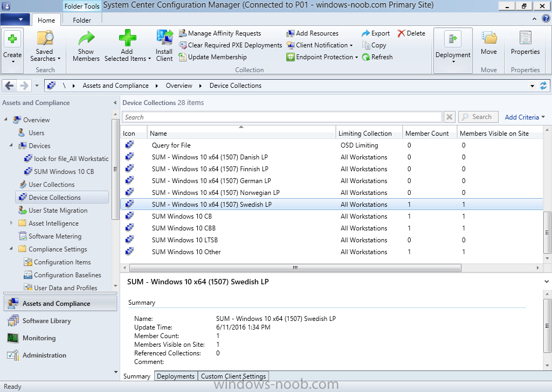Click Add Resources in ribbon
Screen dimensions: 552x392
312,33
